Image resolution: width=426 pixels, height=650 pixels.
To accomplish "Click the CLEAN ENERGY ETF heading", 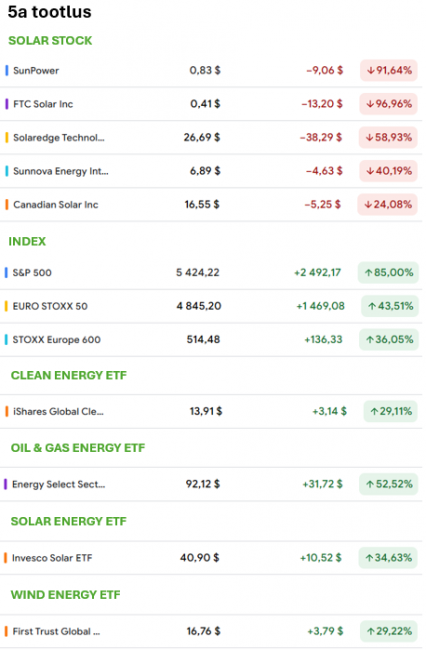I will (69, 375).
